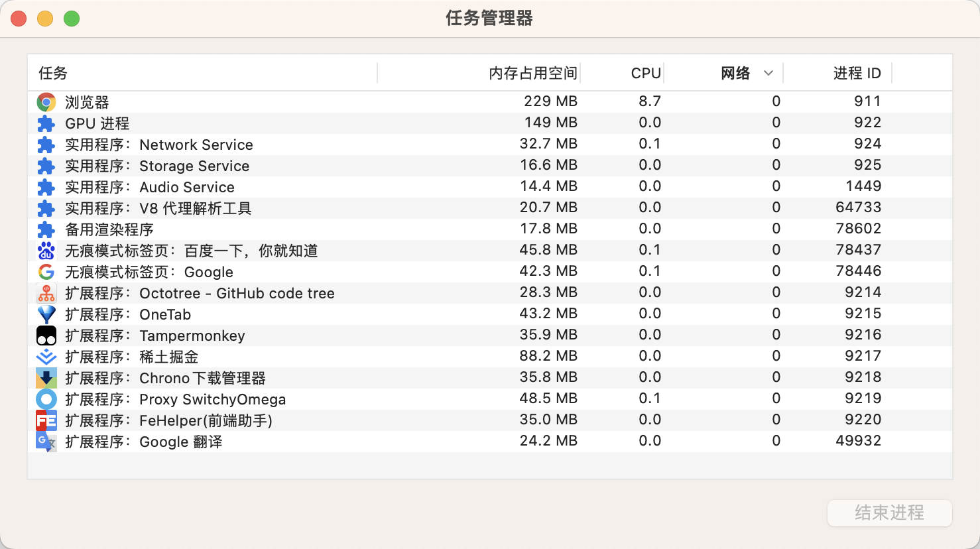Select 实用程序：Storage Service row
Viewport: 980px width, 549px height.
click(x=490, y=166)
